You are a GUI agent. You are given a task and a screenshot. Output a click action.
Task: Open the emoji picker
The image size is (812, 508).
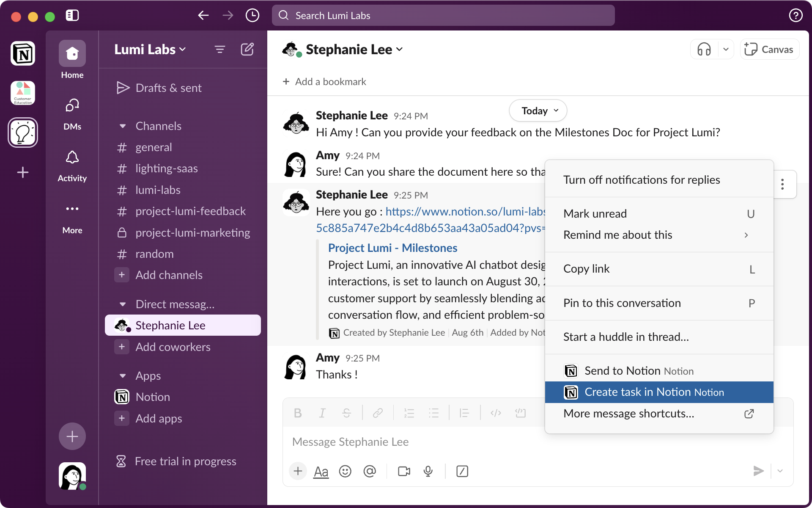pos(345,471)
